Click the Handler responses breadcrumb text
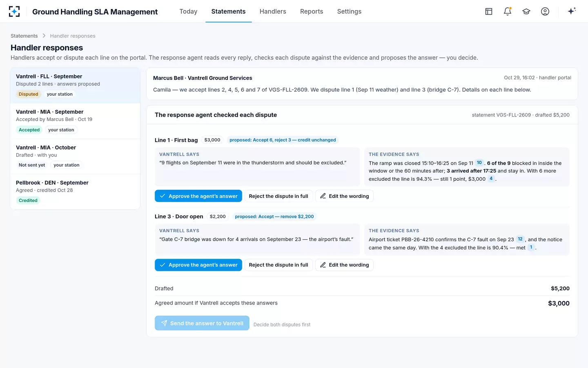This screenshot has width=588, height=368. 73,36
